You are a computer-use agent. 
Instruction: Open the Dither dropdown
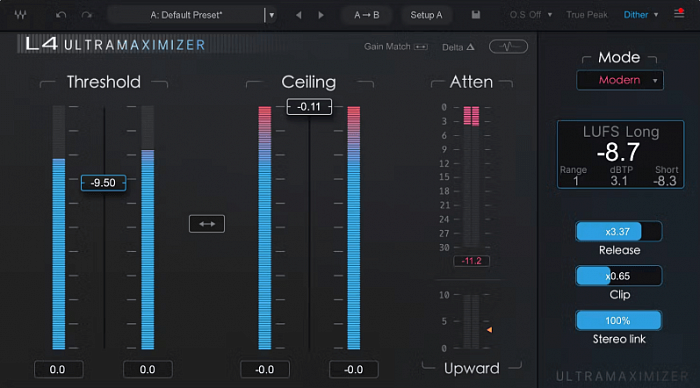point(641,15)
